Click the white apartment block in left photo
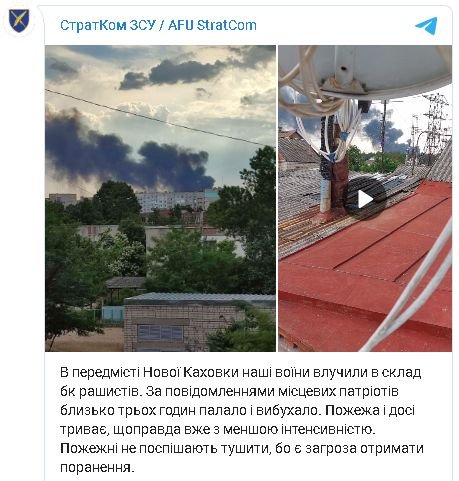 pyautogui.click(x=173, y=202)
